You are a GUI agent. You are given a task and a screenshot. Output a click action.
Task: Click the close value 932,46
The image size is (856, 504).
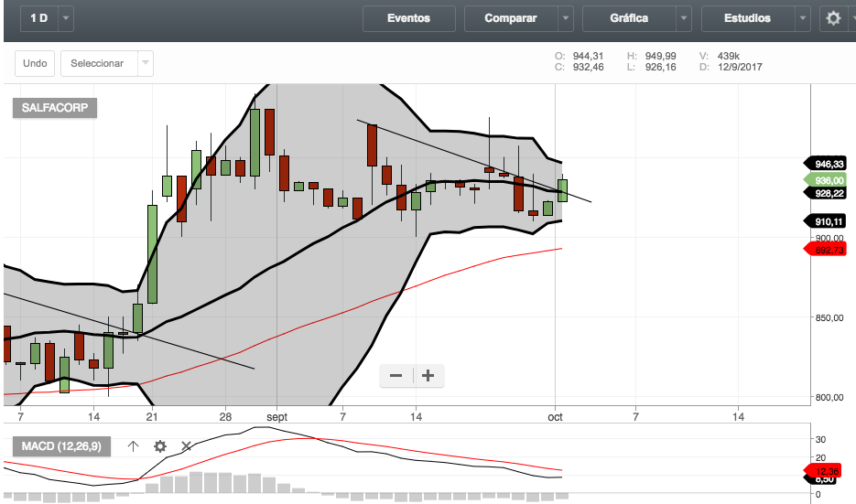(588, 67)
